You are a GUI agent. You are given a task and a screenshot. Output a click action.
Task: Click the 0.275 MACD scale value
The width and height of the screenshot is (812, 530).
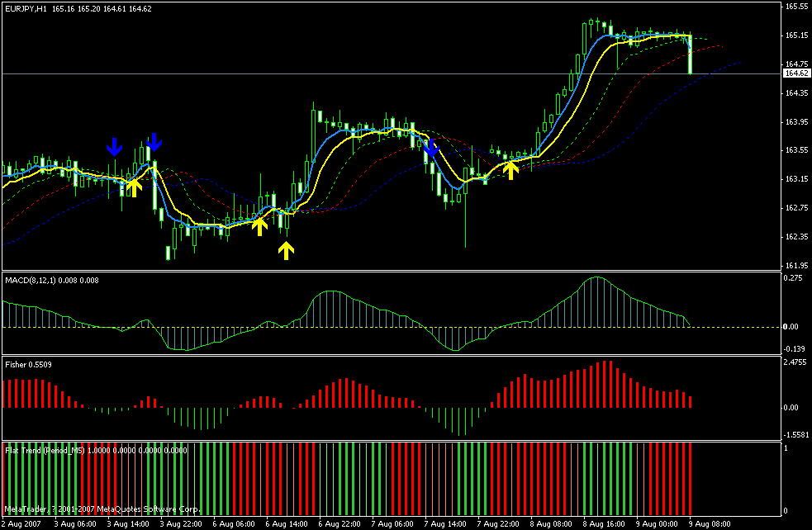pos(792,278)
